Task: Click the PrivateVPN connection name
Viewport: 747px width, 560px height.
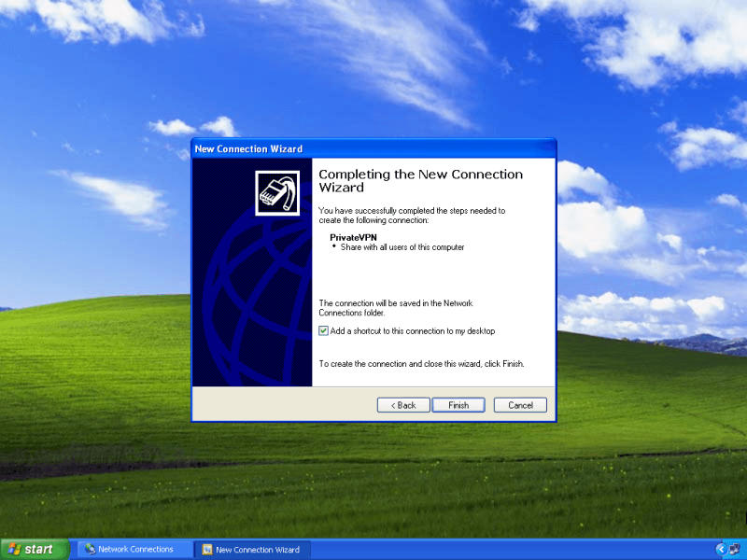Action: (x=353, y=237)
